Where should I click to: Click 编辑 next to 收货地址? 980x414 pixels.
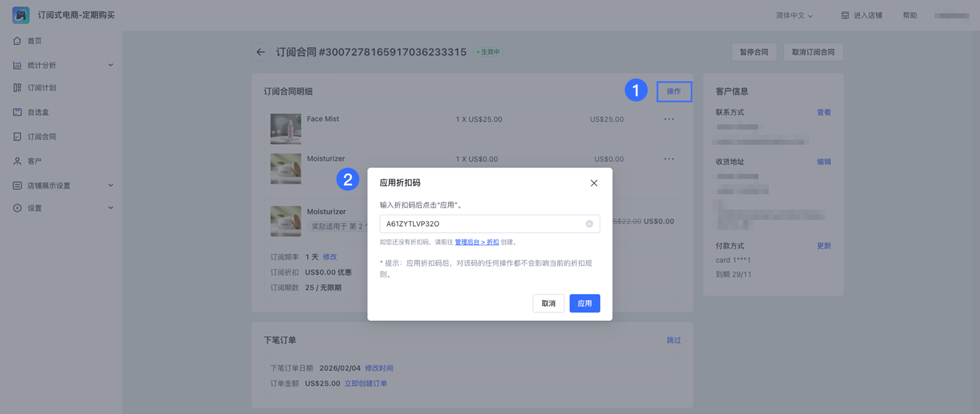pyautogui.click(x=824, y=162)
